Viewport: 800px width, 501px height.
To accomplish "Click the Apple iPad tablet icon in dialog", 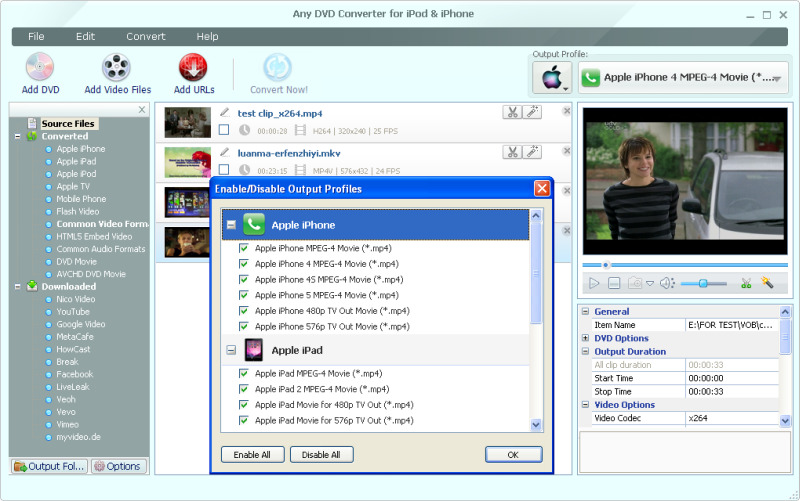I will [254, 350].
